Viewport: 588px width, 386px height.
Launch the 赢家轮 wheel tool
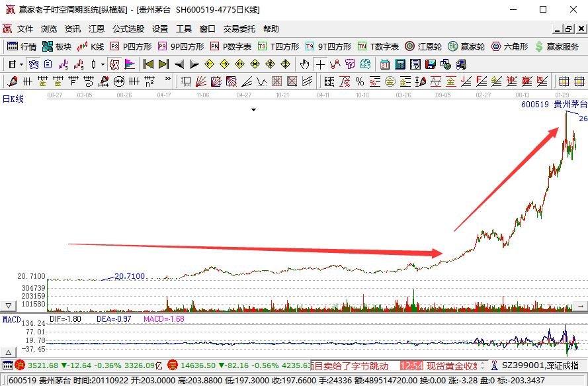pos(466,46)
